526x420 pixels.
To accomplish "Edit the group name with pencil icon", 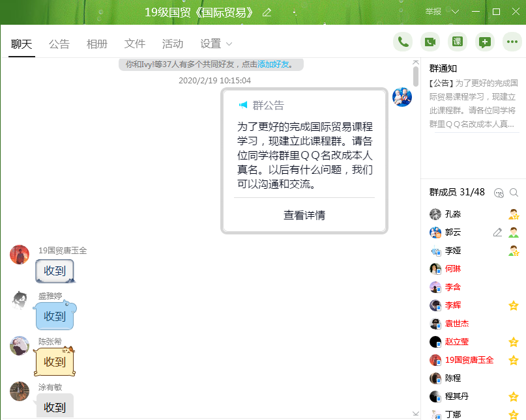I will (x=267, y=12).
